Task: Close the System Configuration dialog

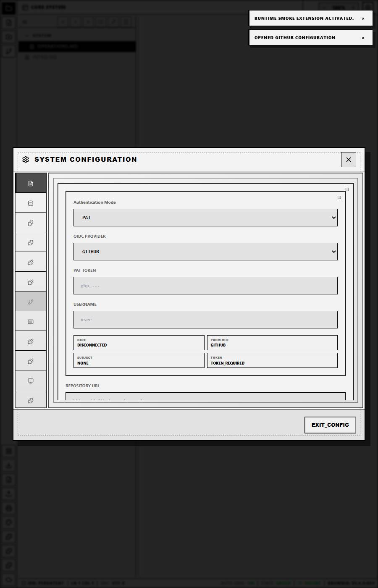Action: [348, 160]
